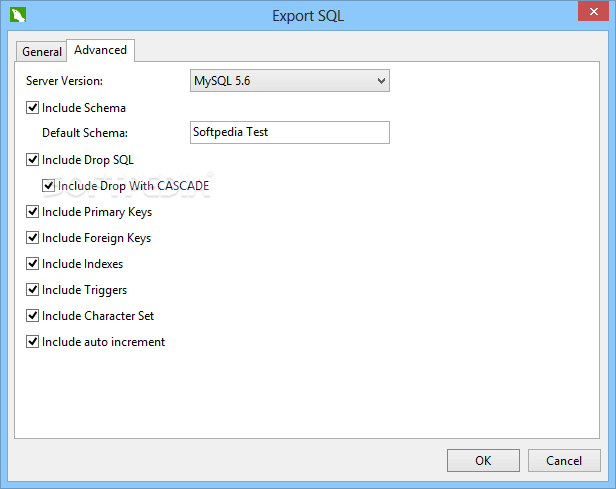Viewport: 616px width, 489px height.
Task: Click the Server Version label
Action: tap(64, 81)
